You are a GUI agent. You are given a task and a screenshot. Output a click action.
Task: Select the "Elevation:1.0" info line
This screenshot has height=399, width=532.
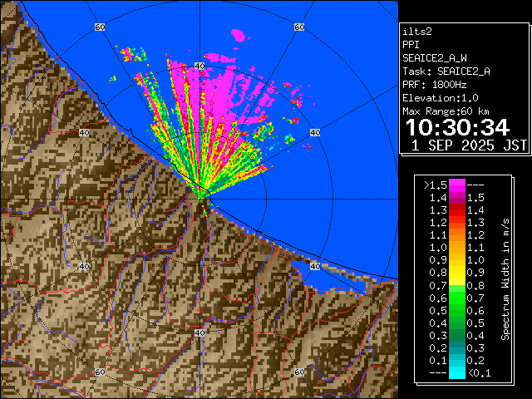tap(438, 98)
